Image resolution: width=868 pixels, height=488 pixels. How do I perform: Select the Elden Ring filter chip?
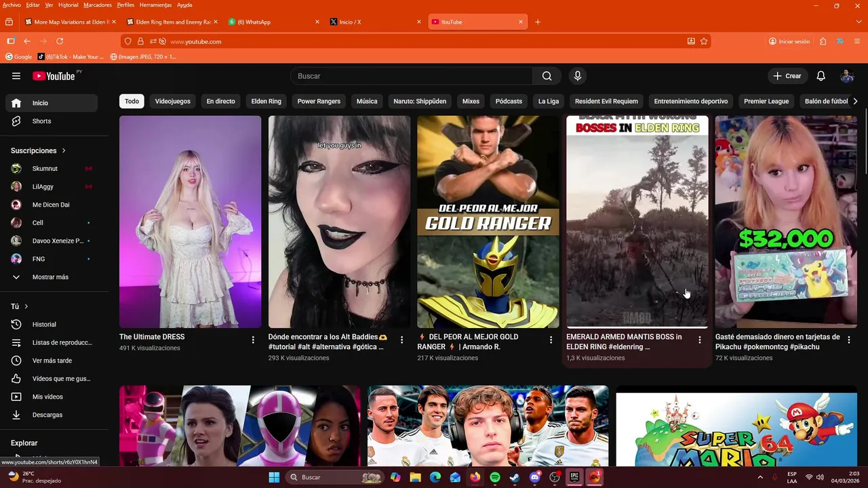266,101
